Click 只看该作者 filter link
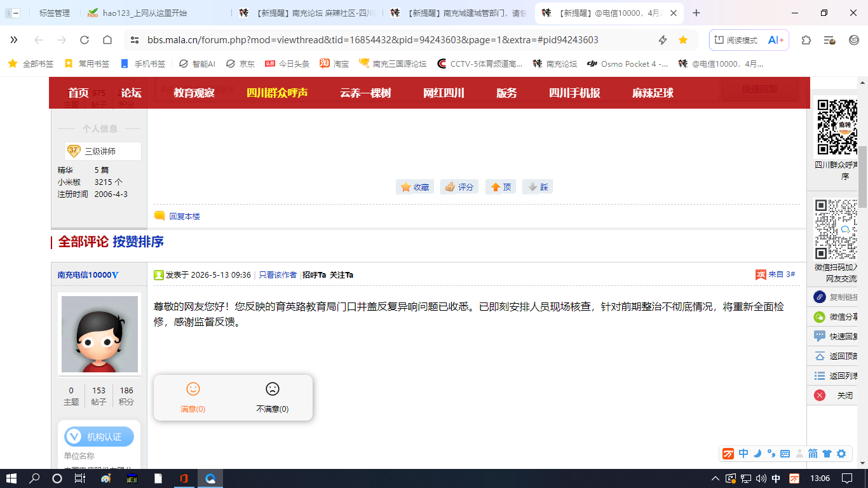Image resolution: width=868 pixels, height=488 pixels. point(278,275)
